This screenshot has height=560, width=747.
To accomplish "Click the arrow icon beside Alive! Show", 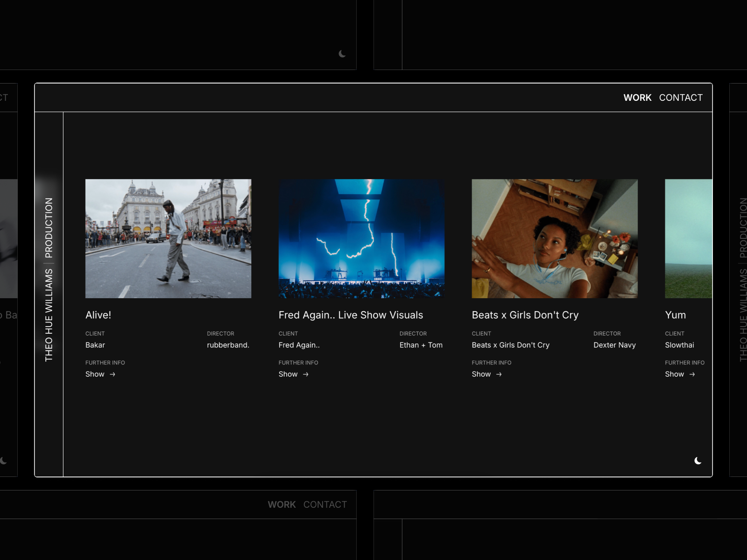I will click(113, 374).
